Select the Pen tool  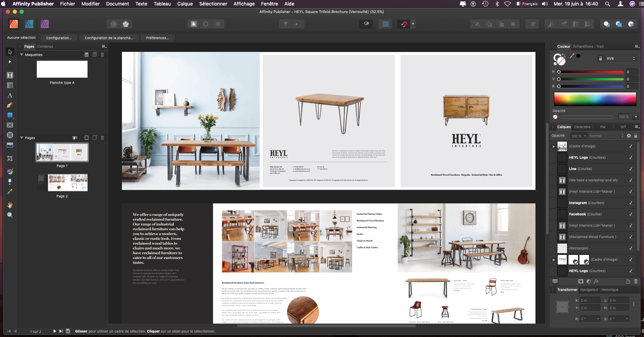10,105
